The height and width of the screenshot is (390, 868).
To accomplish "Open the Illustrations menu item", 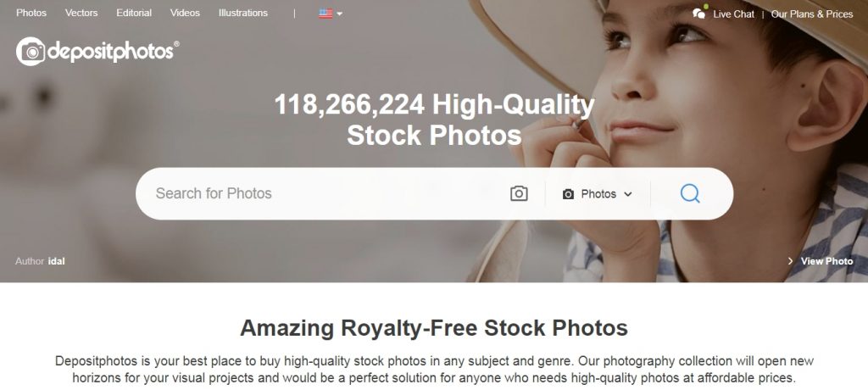I will pyautogui.click(x=243, y=13).
